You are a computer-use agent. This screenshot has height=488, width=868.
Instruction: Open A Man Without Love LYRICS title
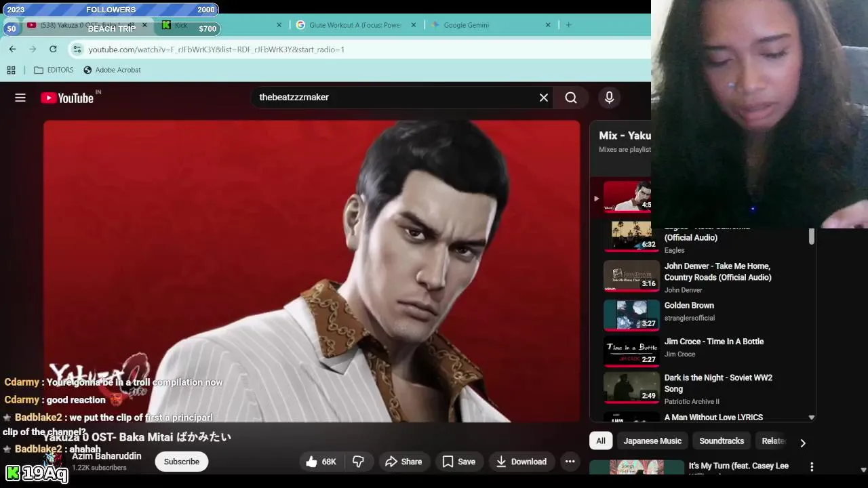tap(713, 418)
